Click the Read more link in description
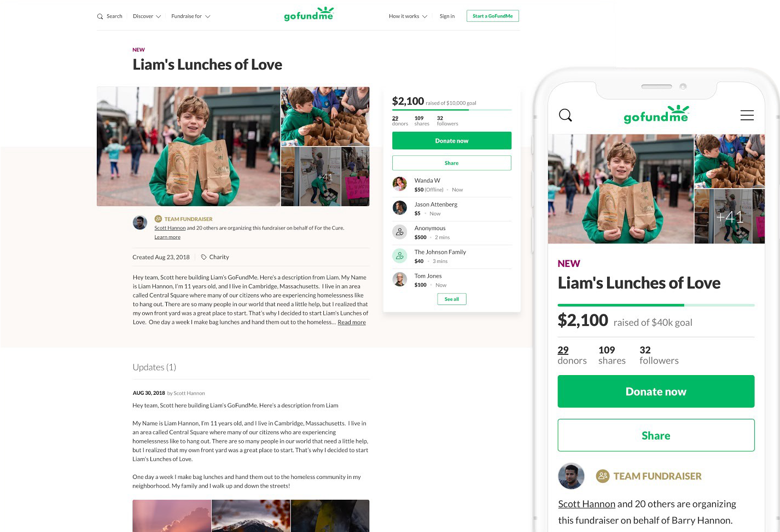The image size is (780, 532). point(352,323)
